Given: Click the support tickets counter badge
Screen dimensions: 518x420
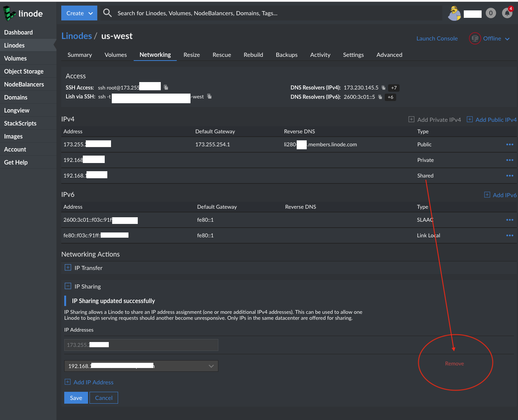Looking at the screenshot, I should point(491,13).
